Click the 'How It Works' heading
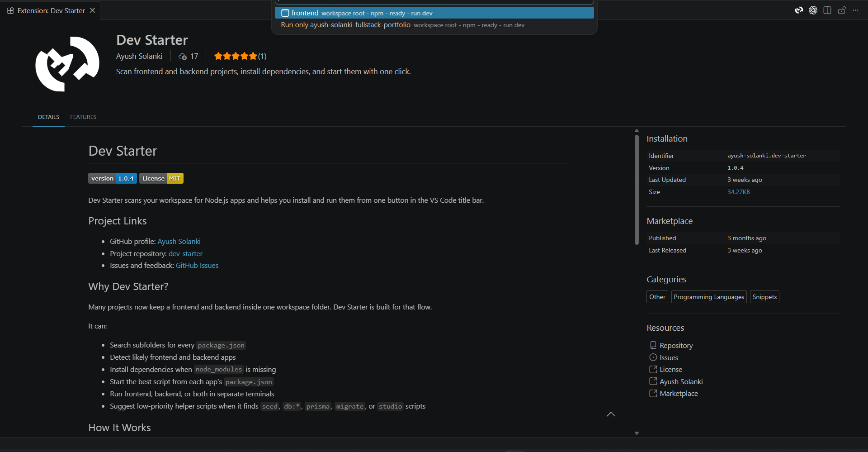The width and height of the screenshot is (868, 452). 120,428
